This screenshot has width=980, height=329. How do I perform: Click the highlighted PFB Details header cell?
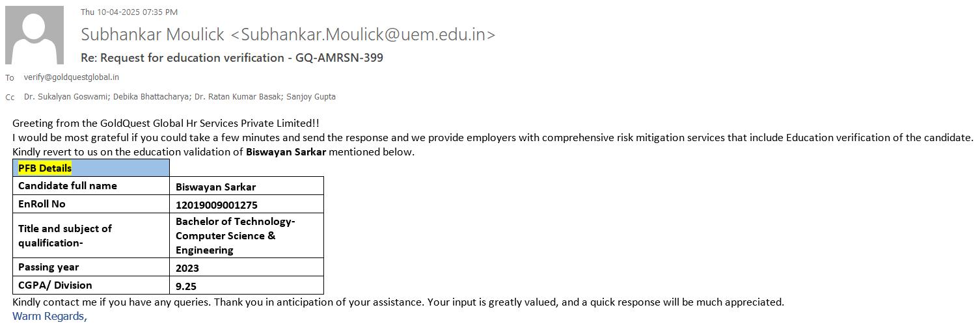(x=45, y=168)
